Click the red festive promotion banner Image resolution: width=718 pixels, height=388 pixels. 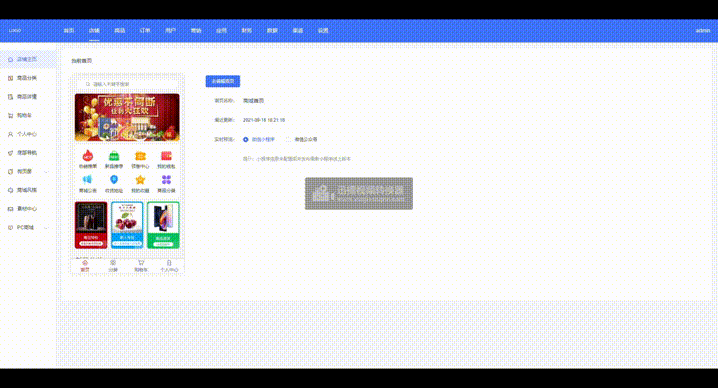127,117
